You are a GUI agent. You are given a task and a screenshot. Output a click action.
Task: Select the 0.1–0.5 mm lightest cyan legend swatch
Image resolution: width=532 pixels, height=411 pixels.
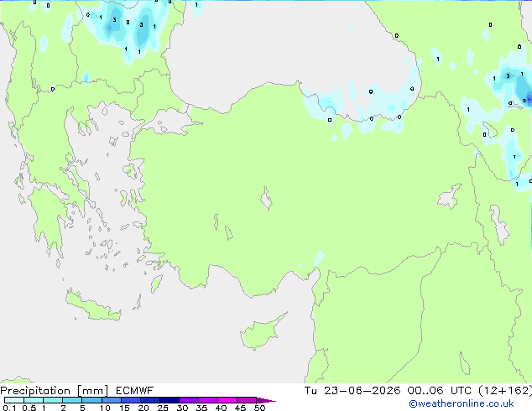[x=14, y=400]
